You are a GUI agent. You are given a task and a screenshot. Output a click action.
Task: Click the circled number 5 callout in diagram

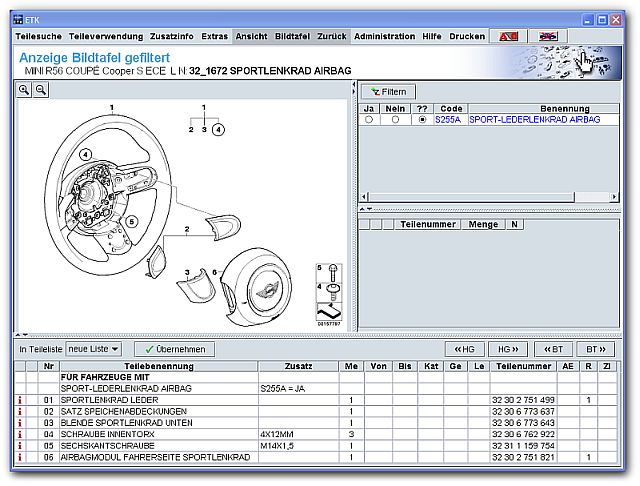click(131, 222)
